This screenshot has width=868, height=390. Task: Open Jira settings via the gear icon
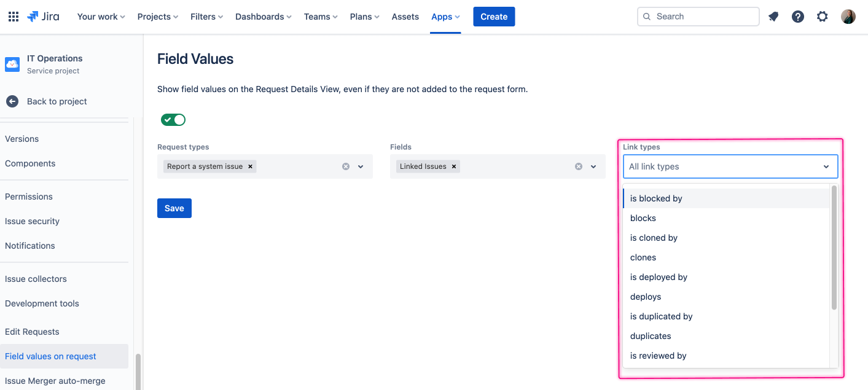pyautogui.click(x=822, y=16)
